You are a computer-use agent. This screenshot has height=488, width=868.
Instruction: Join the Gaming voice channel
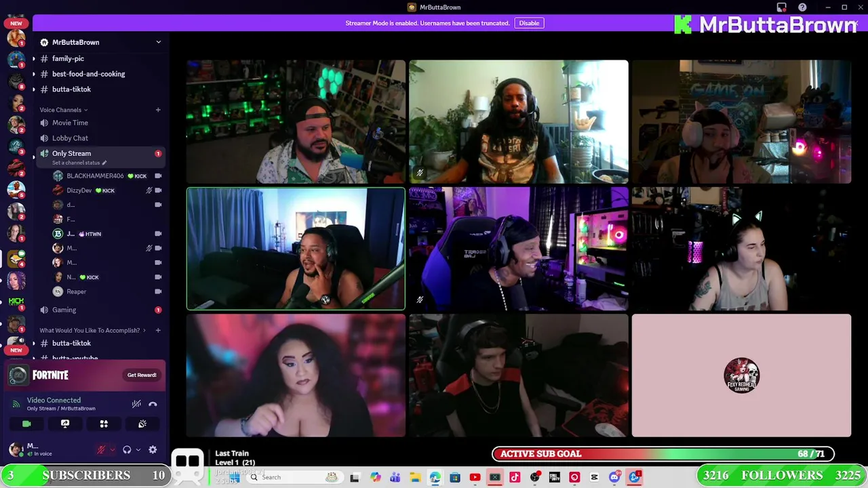[x=100, y=310]
